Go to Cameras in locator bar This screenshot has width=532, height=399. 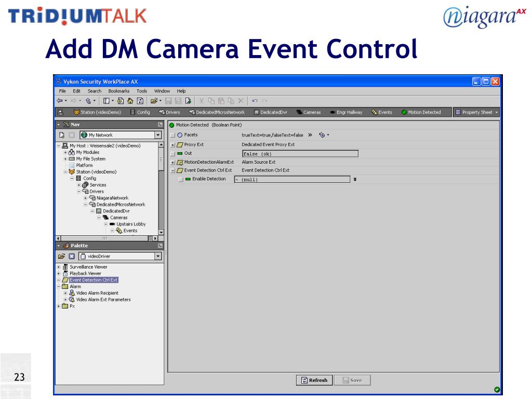click(x=309, y=112)
